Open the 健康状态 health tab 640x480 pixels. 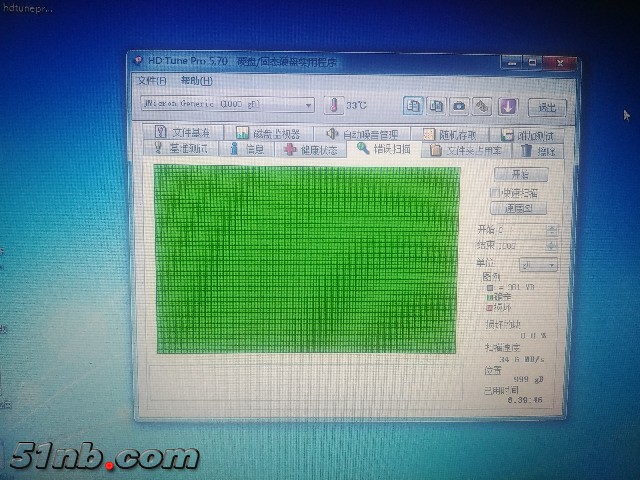click(311, 149)
